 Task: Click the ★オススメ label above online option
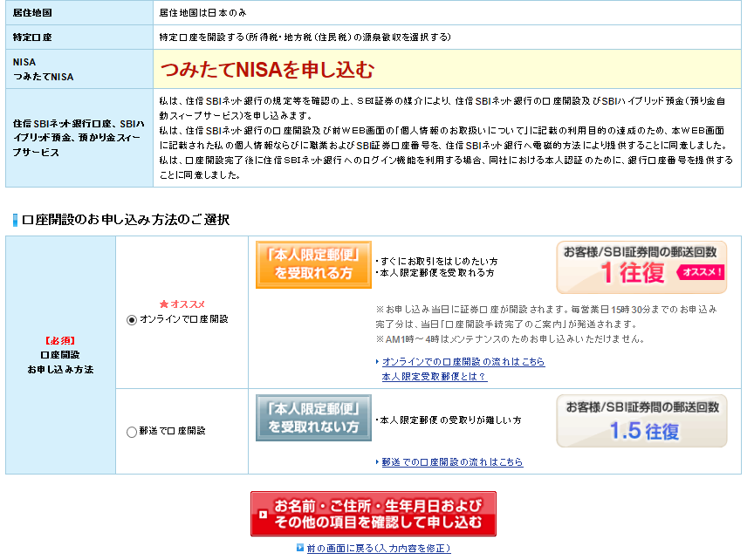(x=182, y=304)
